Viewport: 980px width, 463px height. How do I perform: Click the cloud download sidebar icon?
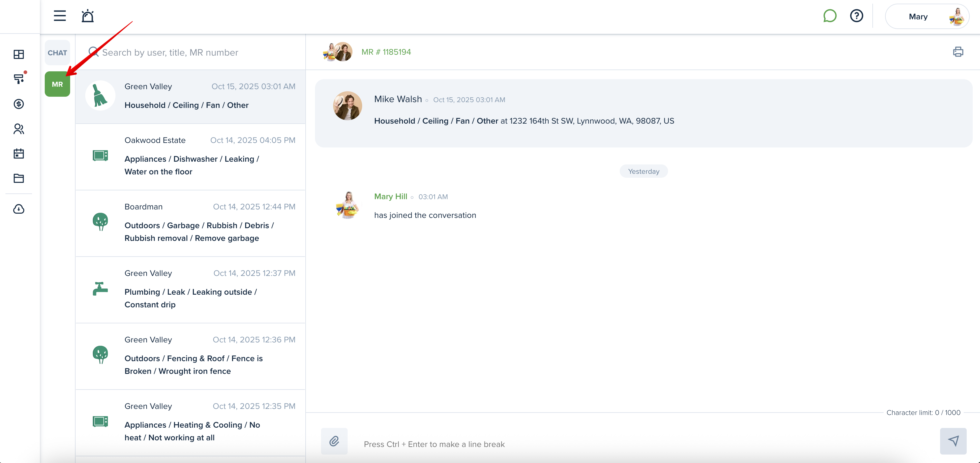click(19, 209)
